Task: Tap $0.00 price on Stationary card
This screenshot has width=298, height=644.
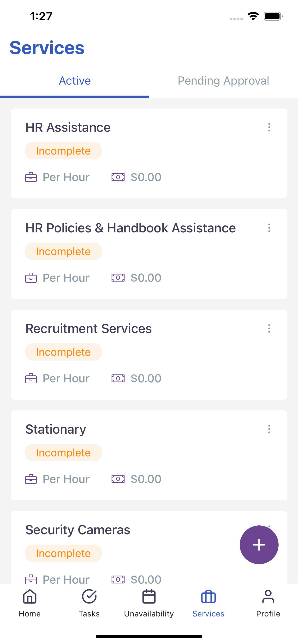Action: [146, 479]
